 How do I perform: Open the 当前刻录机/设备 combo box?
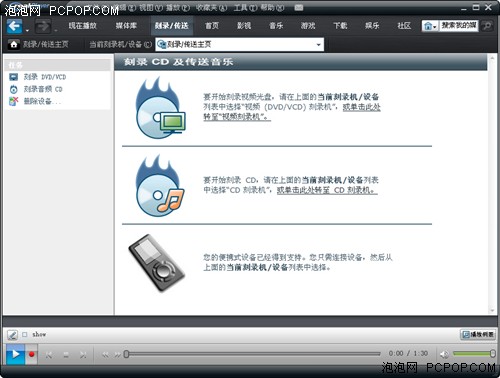point(239,44)
